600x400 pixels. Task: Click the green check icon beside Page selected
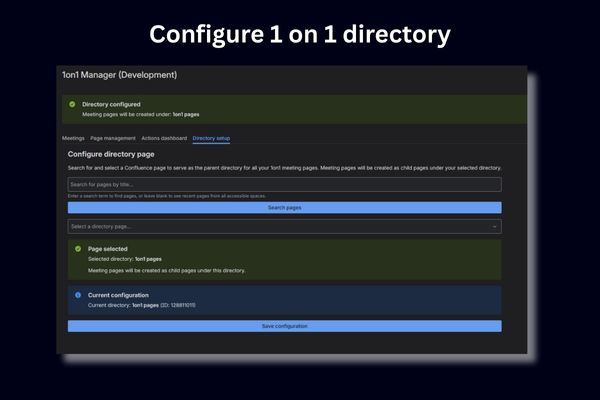click(78, 249)
